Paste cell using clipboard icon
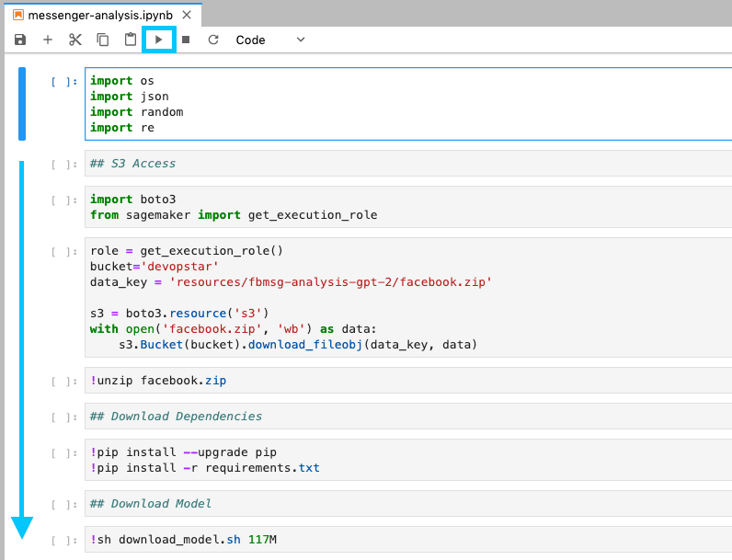 [x=131, y=40]
